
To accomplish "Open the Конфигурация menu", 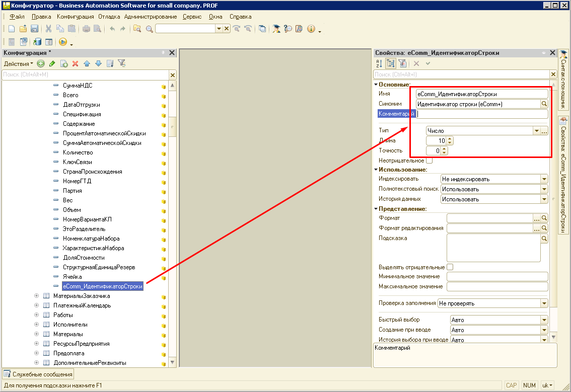I will pyautogui.click(x=75, y=17).
